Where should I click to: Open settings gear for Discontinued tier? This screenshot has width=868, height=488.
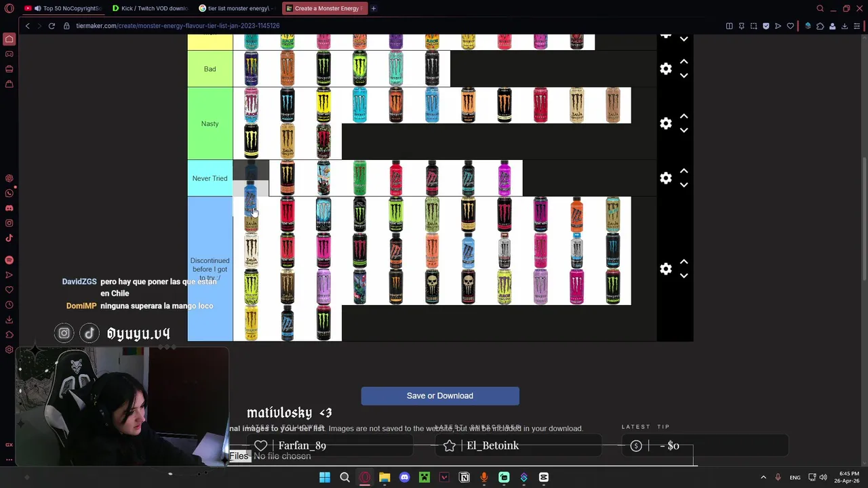point(666,269)
